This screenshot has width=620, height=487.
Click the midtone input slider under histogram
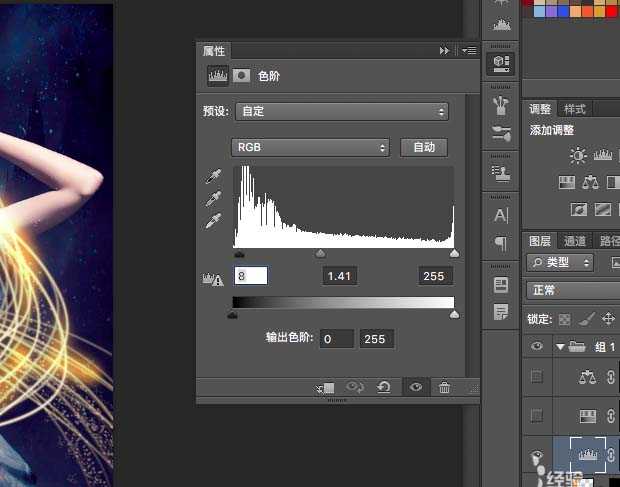coord(320,254)
